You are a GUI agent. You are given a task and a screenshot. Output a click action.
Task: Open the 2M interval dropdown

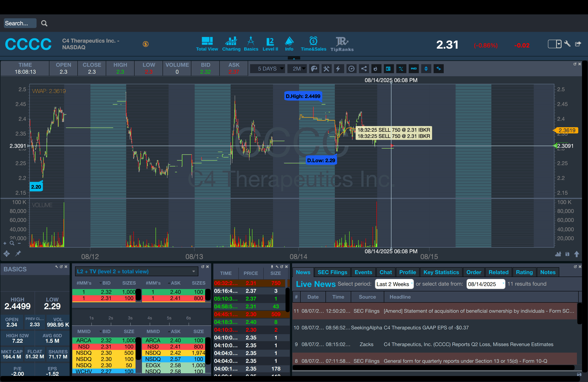point(297,69)
